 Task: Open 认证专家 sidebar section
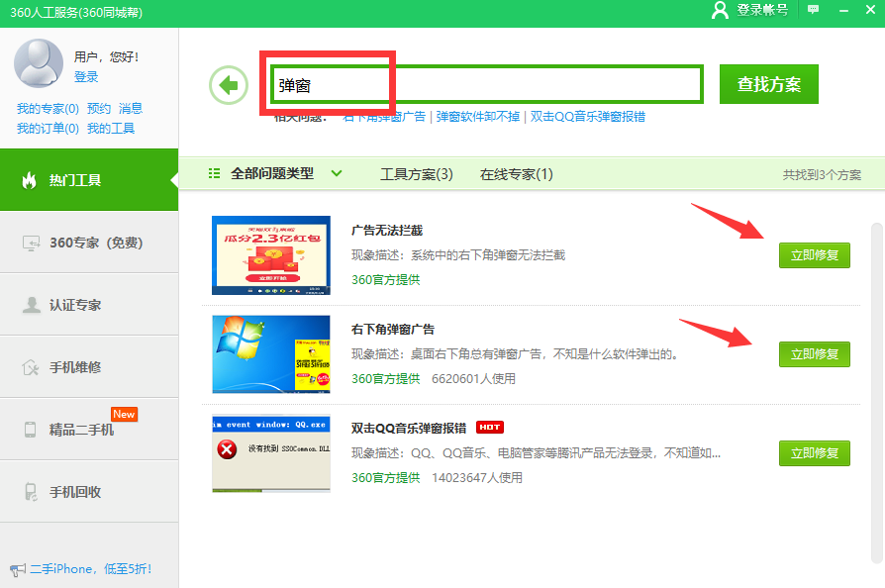coord(89,305)
